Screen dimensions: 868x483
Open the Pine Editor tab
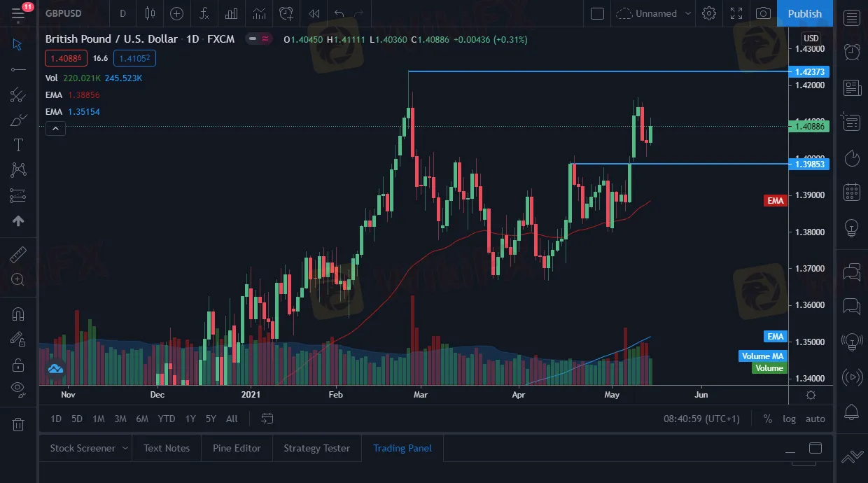tap(237, 448)
